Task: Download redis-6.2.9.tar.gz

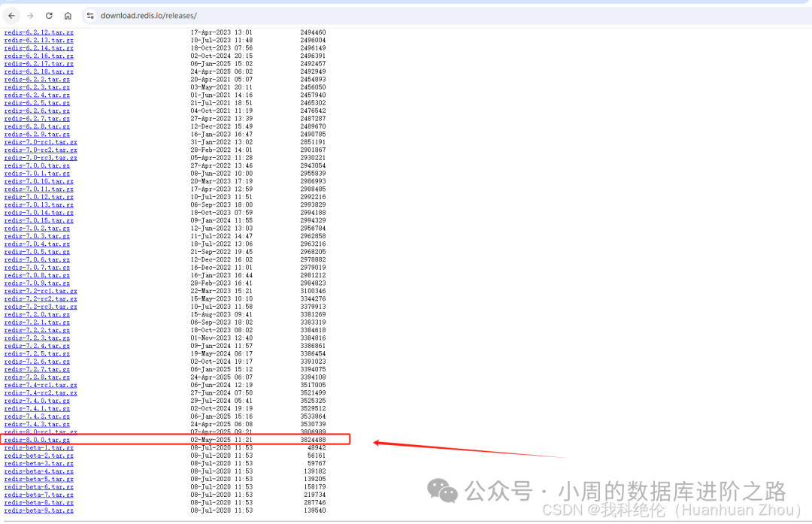Action: 37,134
